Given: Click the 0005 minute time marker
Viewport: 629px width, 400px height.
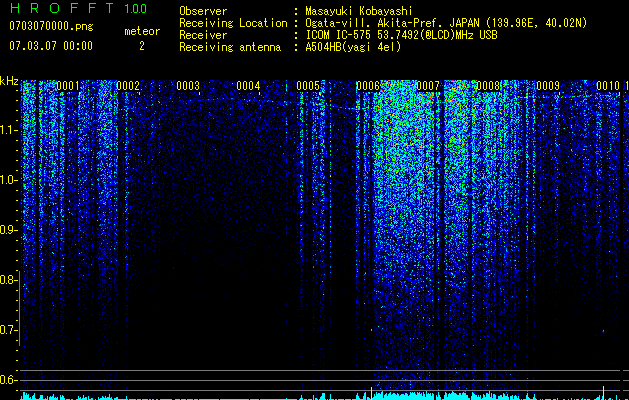Looking at the screenshot, I should click(x=308, y=86).
